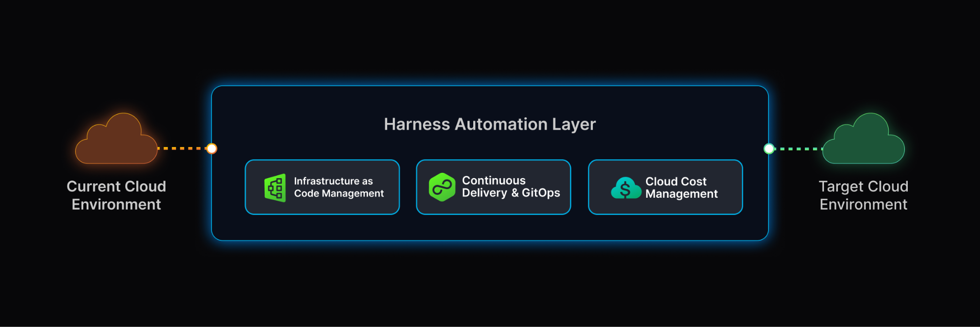The width and height of the screenshot is (980, 327).
Task: Click the green connector node
Action: tap(769, 148)
